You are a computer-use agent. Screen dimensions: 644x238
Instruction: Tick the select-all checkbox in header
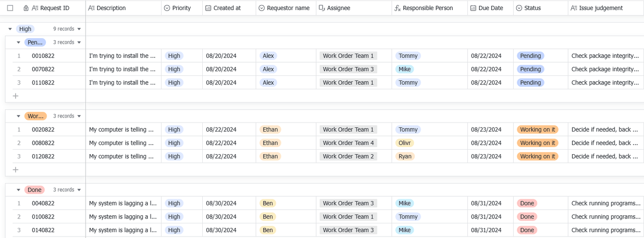tap(10, 8)
